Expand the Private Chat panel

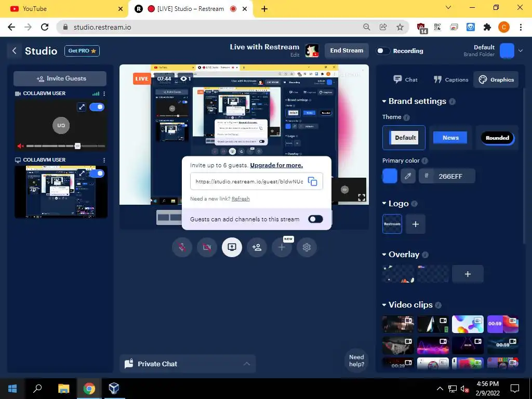click(188, 364)
